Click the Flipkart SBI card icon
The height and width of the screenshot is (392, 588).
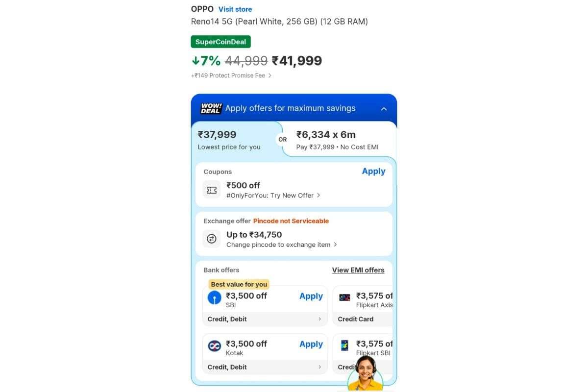pyautogui.click(x=344, y=345)
